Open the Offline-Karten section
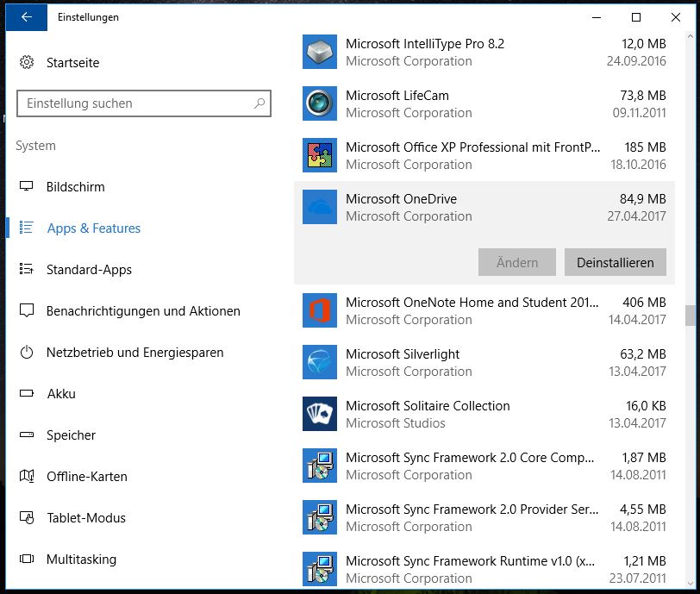The image size is (700, 594). (86, 477)
